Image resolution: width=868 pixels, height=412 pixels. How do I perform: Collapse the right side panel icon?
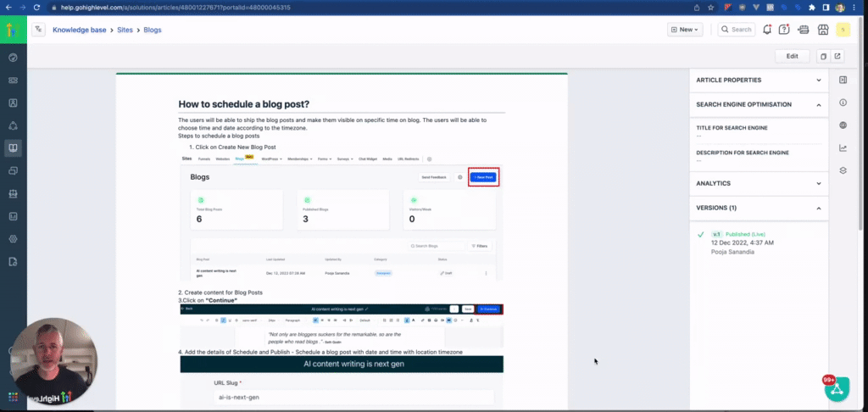[843, 80]
